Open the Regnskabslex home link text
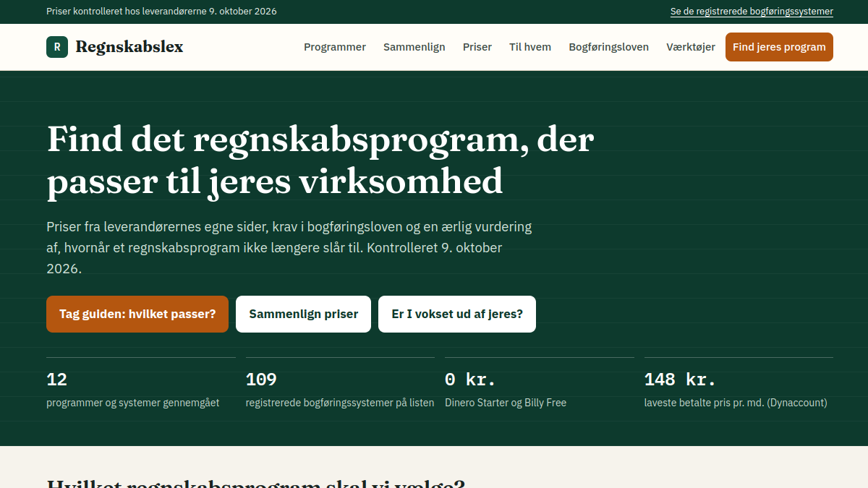Viewport: 868px width, 488px height. pos(129,47)
